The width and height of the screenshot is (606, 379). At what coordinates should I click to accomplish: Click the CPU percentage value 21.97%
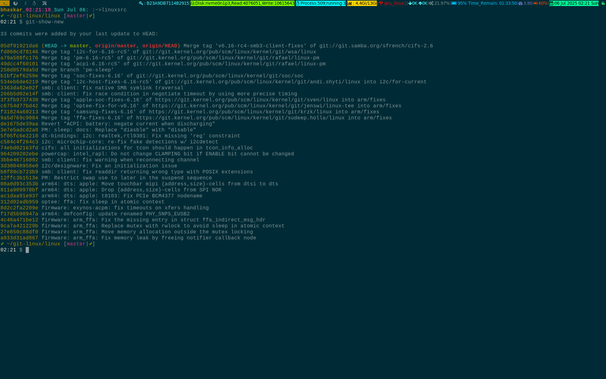(442, 3)
